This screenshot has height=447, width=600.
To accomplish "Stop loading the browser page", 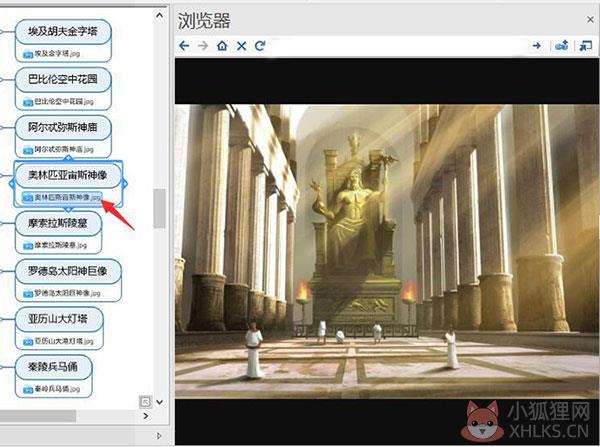I will [x=241, y=46].
